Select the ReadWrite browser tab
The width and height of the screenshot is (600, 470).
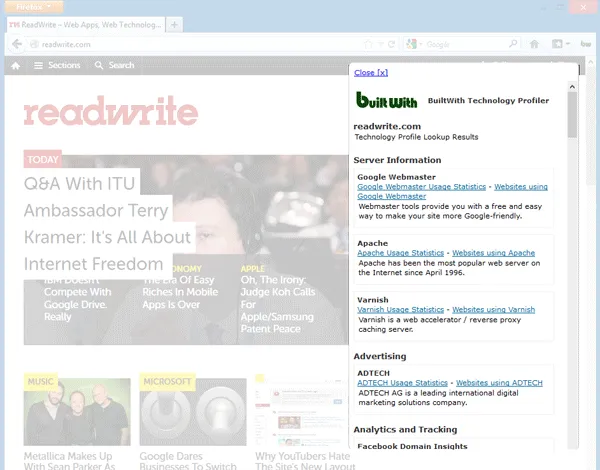[85, 23]
